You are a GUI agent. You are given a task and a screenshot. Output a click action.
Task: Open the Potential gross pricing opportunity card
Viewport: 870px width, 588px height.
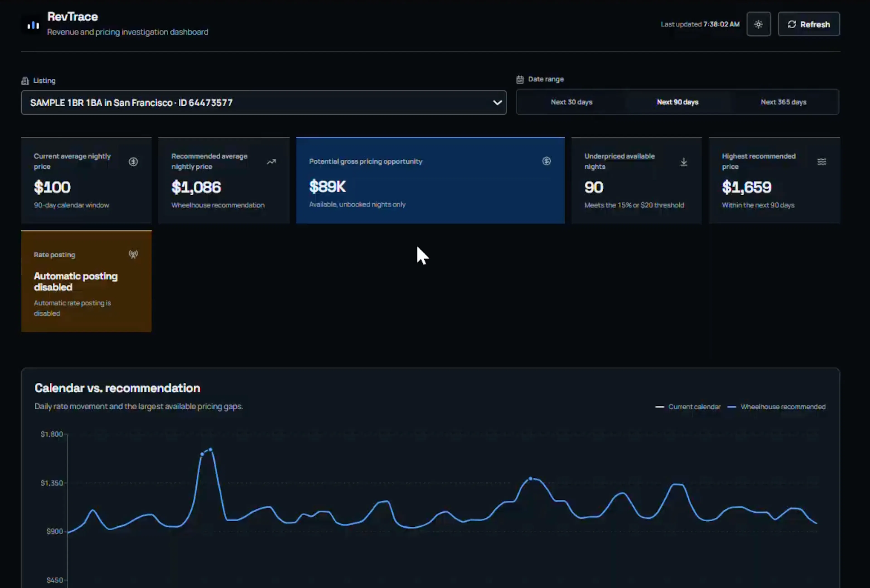click(430, 180)
